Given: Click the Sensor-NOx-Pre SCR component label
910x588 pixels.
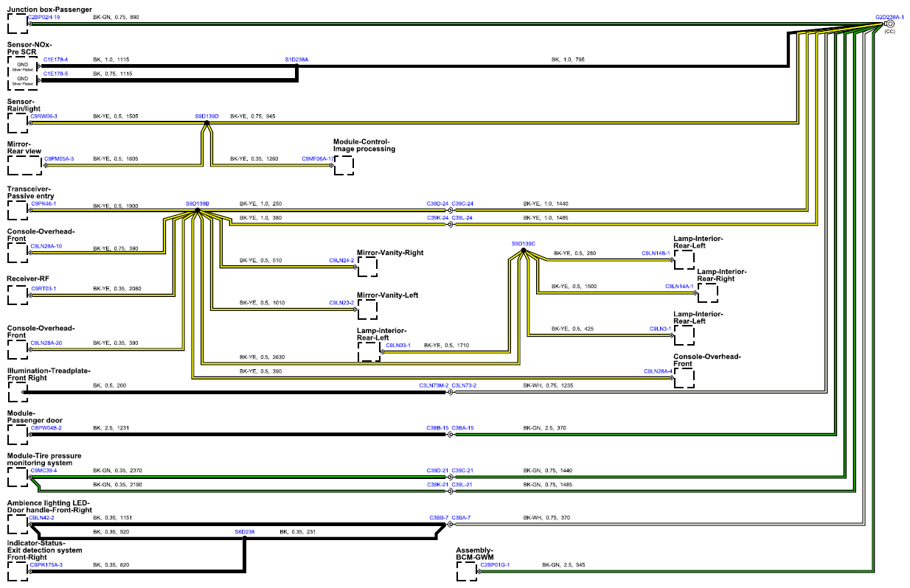Looking at the screenshot, I should point(29,48).
